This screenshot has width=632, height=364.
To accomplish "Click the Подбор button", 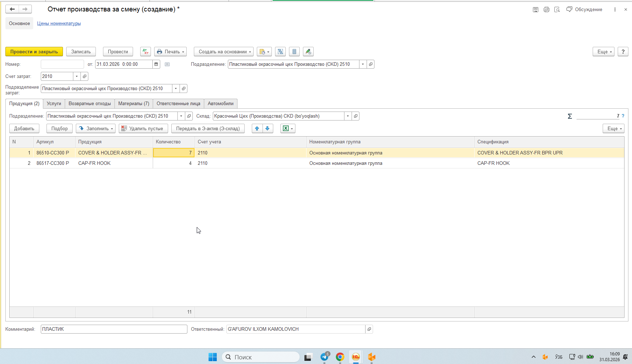I will 60,129.
